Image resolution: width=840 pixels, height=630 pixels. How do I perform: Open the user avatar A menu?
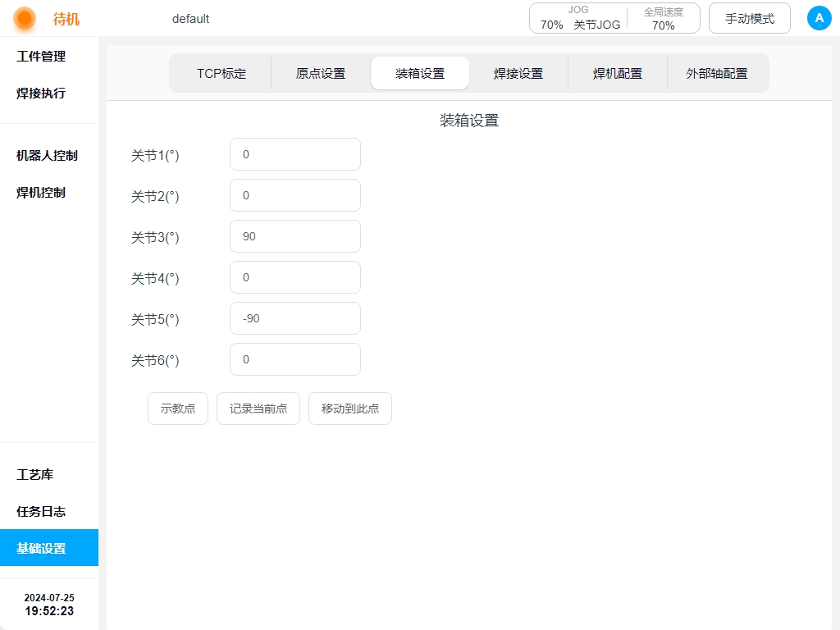tap(819, 18)
